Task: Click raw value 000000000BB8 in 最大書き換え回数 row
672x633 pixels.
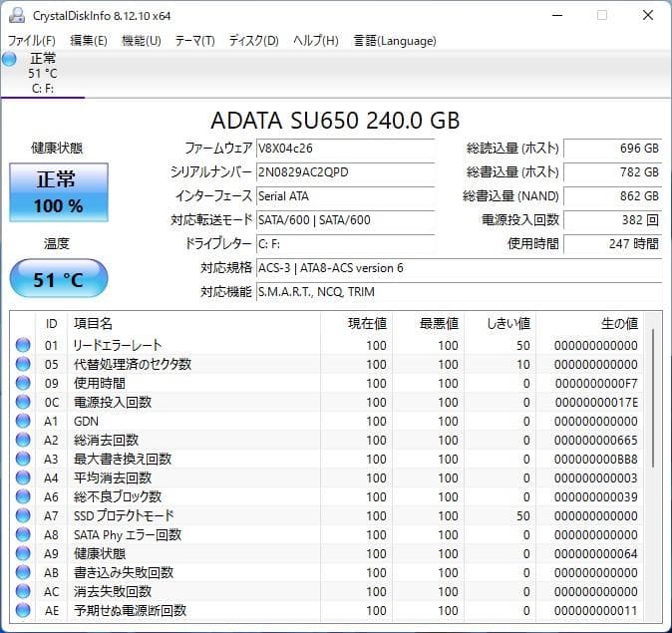Action: pyautogui.click(x=596, y=459)
